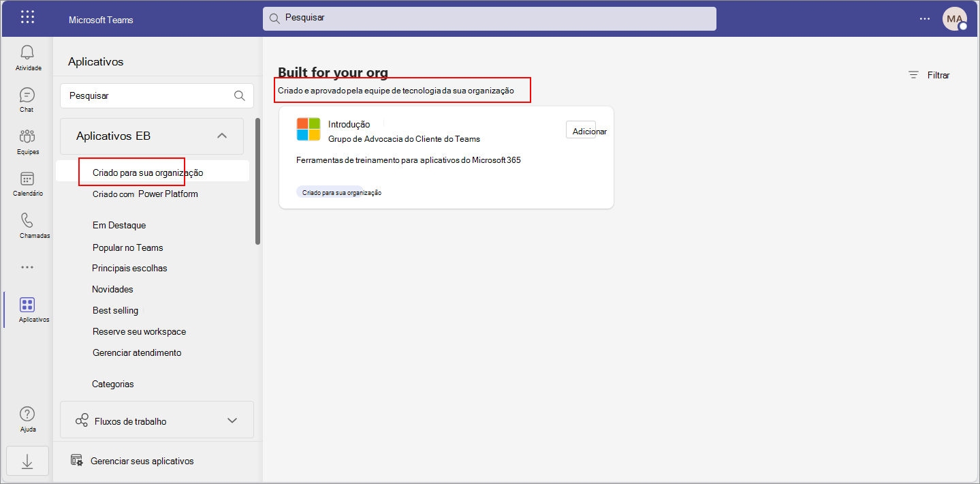Open the Chamadas phone icon
980x484 pixels.
[27, 220]
